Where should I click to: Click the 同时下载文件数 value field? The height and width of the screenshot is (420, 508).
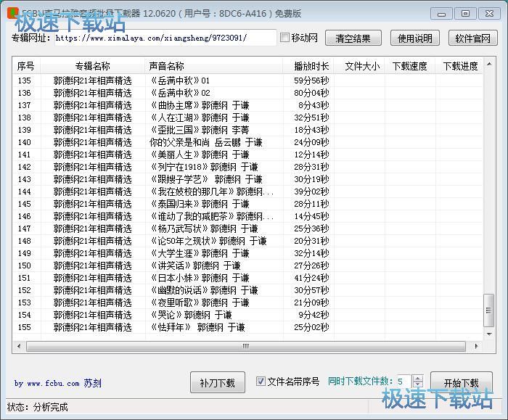(403, 382)
